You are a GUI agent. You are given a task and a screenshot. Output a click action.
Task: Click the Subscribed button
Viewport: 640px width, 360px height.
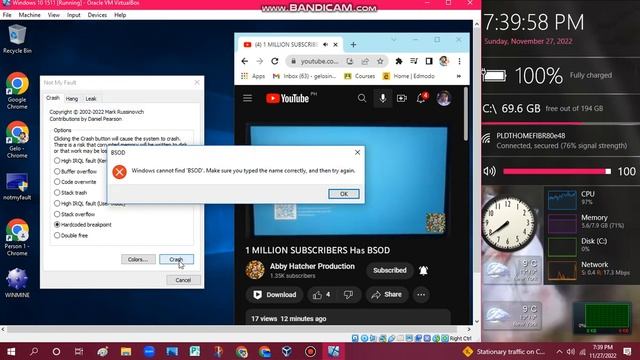point(389,270)
